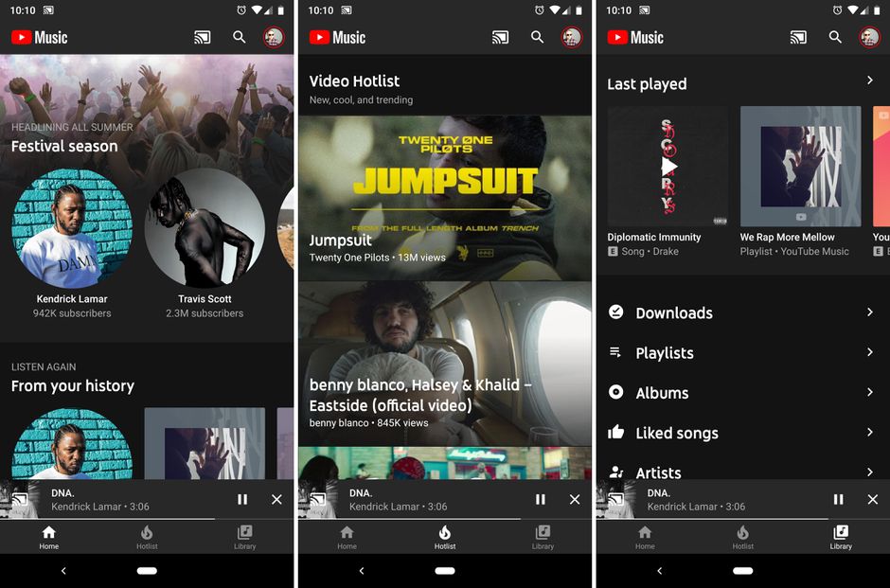
Task: Select Library tab on the Library screen
Action: click(841, 537)
